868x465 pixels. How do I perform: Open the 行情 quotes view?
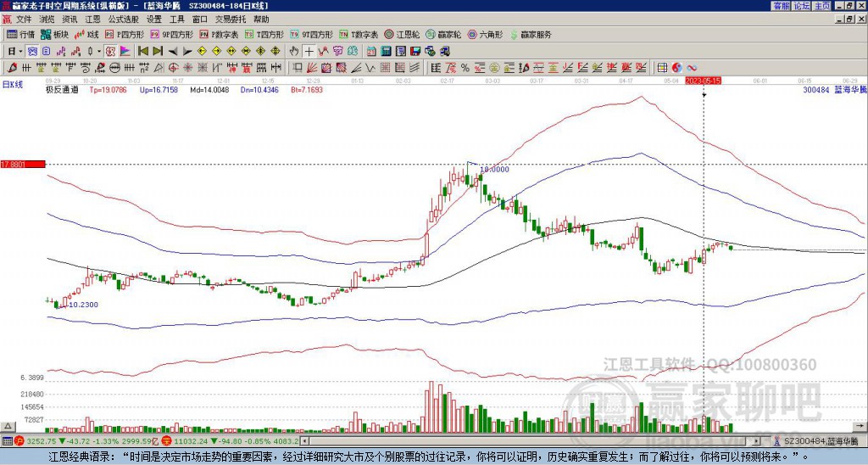(x=21, y=34)
